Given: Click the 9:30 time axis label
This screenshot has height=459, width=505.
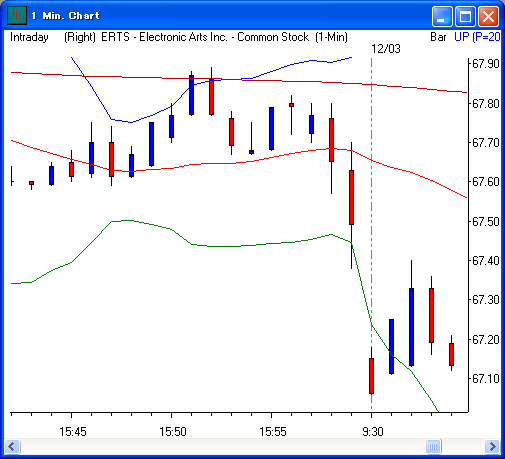Looking at the screenshot, I should click(373, 432).
